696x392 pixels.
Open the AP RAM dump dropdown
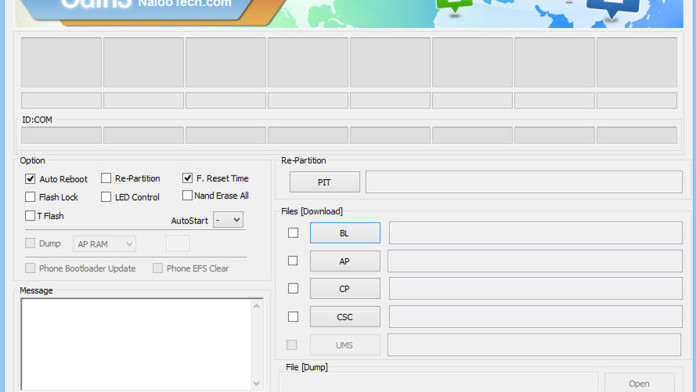pyautogui.click(x=104, y=244)
